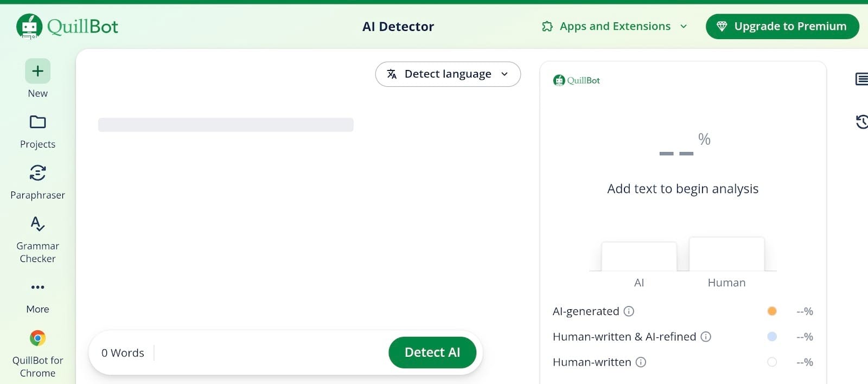Click the Human bar in the chart
This screenshot has width=868, height=384.
click(x=727, y=254)
